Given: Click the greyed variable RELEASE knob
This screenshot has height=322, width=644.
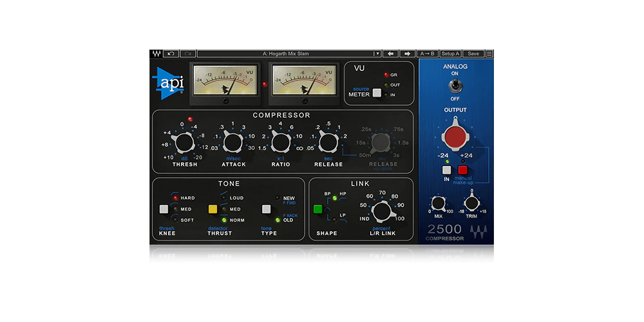Looking at the screenshot, I should 381,142.
